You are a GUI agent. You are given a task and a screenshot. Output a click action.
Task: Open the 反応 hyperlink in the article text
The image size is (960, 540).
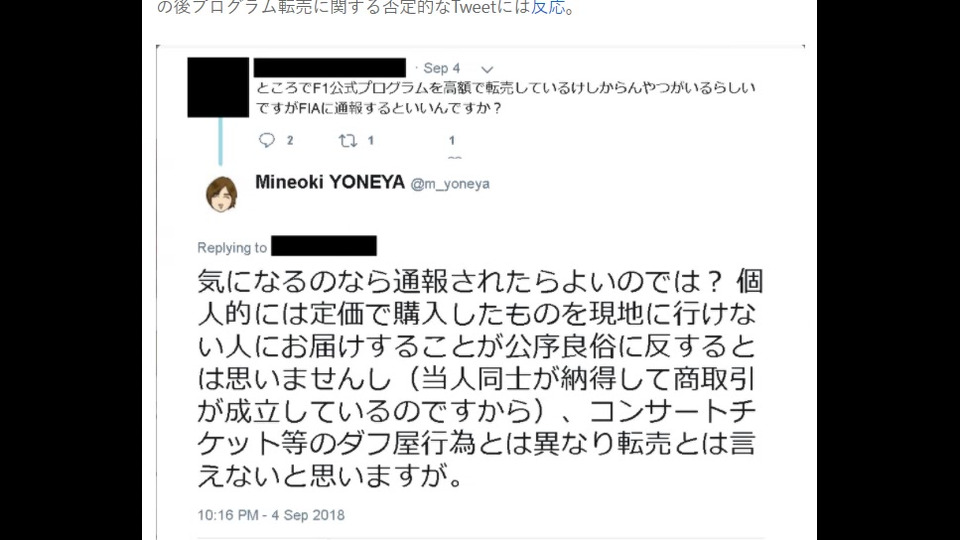point(548,7)
